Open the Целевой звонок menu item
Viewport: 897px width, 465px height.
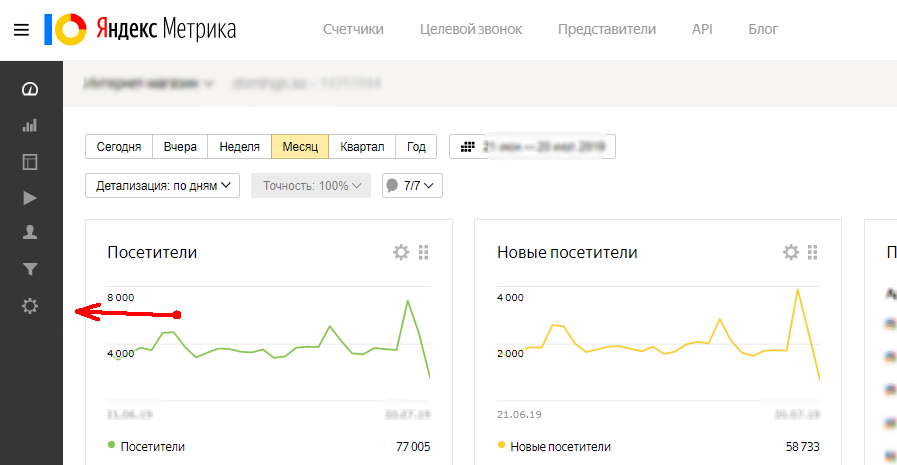(471, 29)
